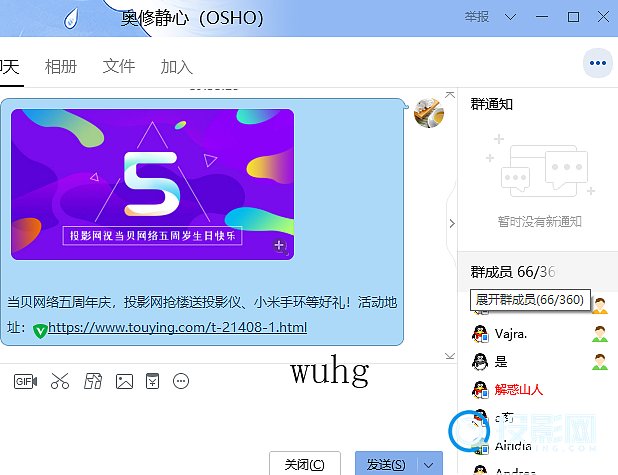Open dropdown chevron next to 举报
Viewport: 618px width, 475px height.
click(510, 17)
